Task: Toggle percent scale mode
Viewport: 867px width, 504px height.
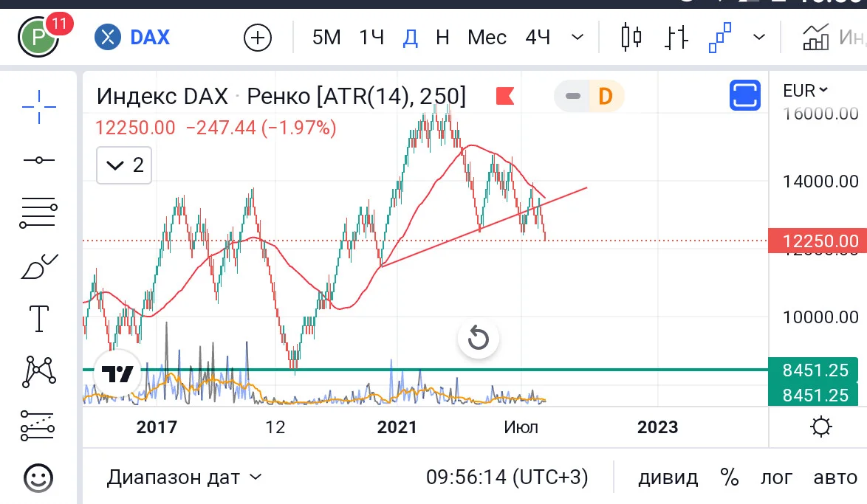Action: point(730,477)
